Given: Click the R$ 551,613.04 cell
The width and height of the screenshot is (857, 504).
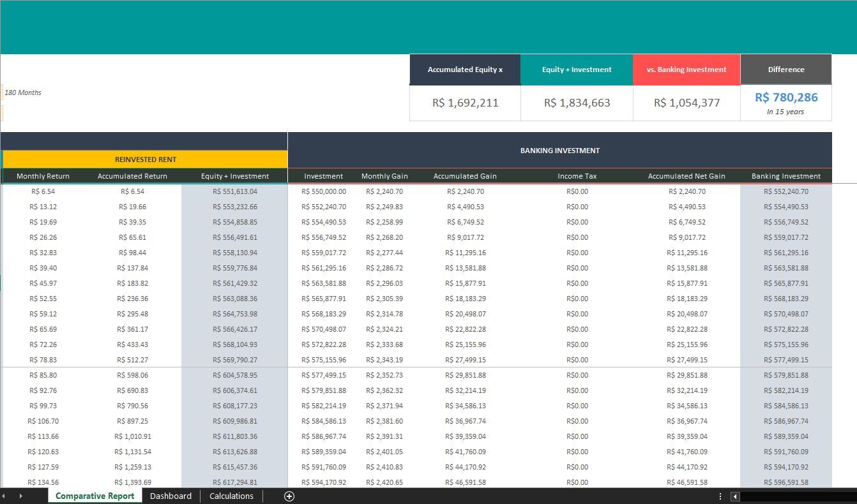Looking at the screenshot, I should pos(235,191).
